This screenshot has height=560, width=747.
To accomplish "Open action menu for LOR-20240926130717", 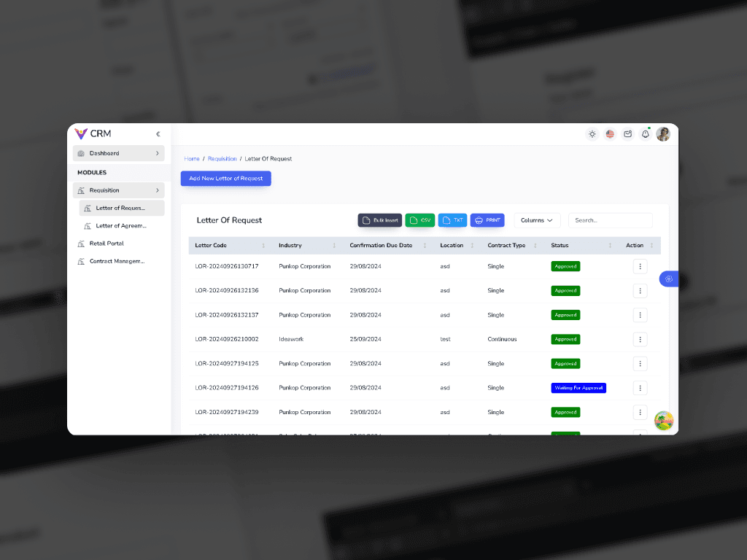I will (x=640, y=266).
